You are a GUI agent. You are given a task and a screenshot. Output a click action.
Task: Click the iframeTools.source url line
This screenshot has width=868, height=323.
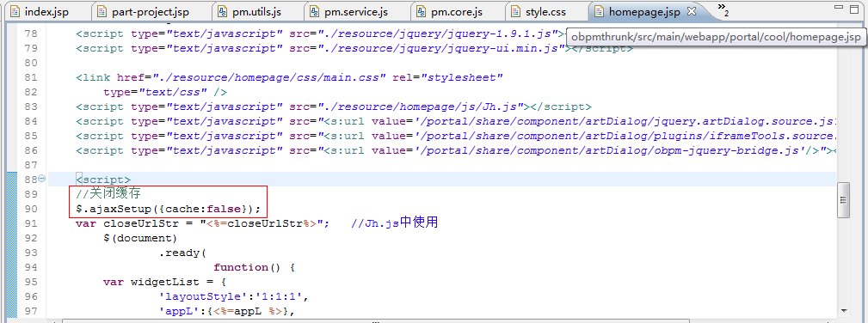pos(455,136)
